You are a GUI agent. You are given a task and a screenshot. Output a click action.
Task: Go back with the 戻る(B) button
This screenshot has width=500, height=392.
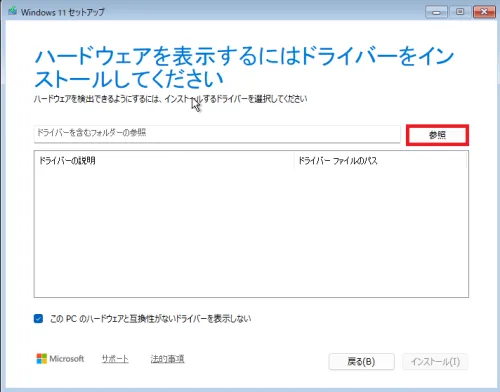(361, 362)
